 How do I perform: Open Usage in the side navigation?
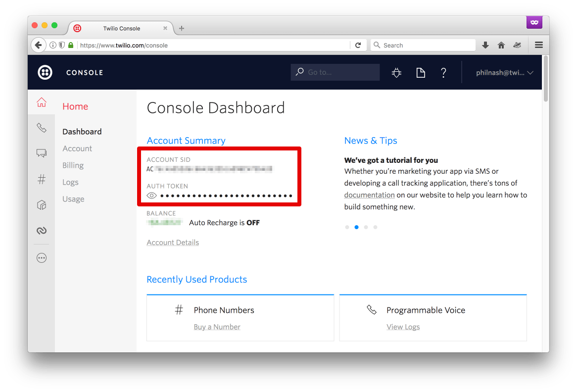(x=73, y=199)
